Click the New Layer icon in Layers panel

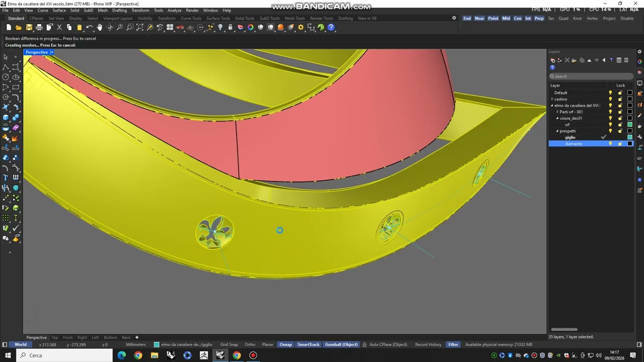[552, 60]
